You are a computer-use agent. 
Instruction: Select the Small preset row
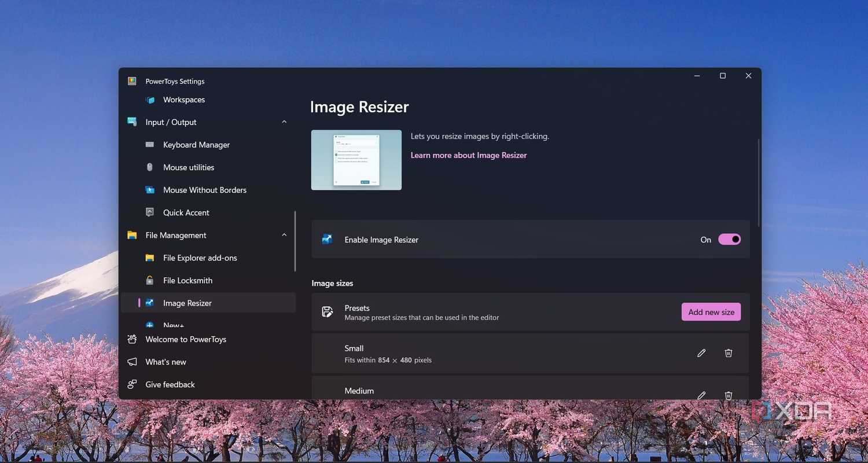click(530, 353)
